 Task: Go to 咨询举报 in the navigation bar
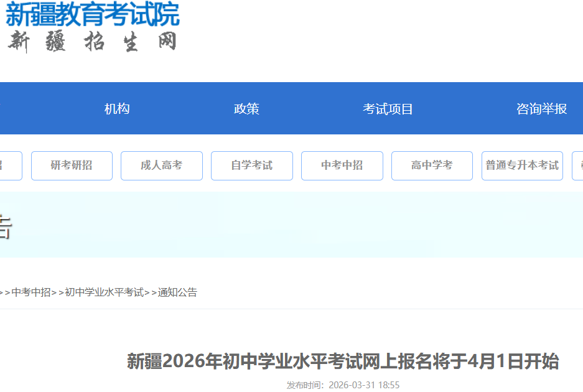[541, 109]
